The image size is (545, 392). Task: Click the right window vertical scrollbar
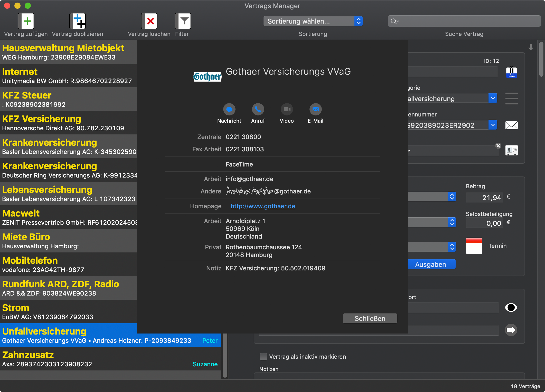(x=541, y=59)
